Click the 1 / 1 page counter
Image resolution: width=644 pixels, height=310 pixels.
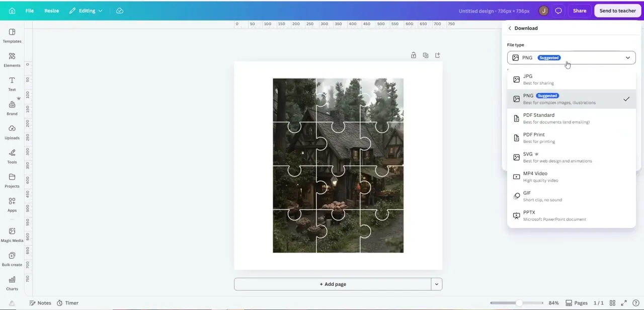tap(598, 303)
